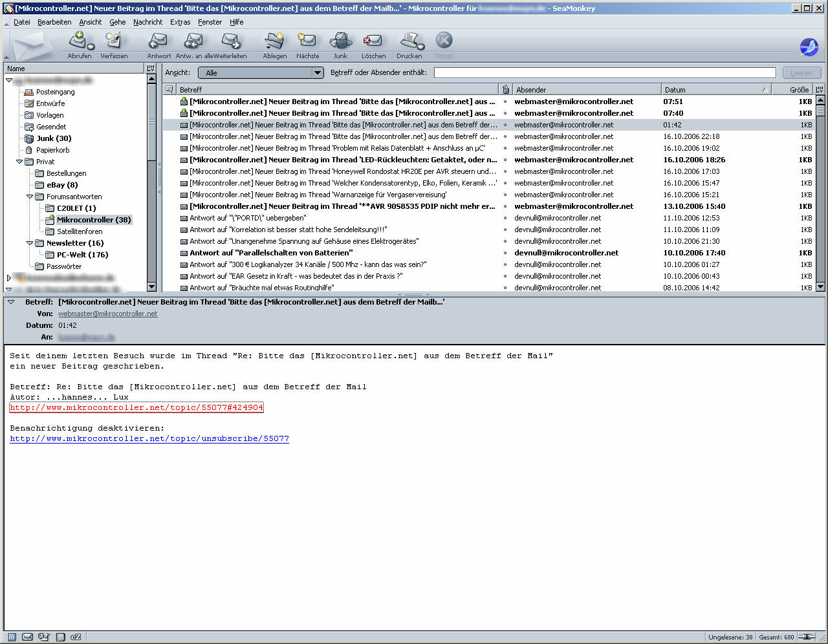Collapse the message header Betreff twisty
The image size is (828, 644).
(11, 302)
